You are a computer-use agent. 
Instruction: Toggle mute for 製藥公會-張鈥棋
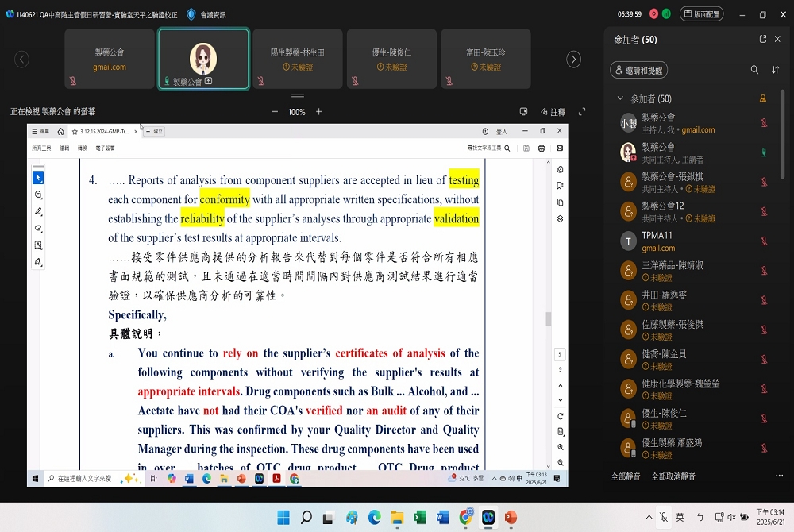tap(764, 182)
